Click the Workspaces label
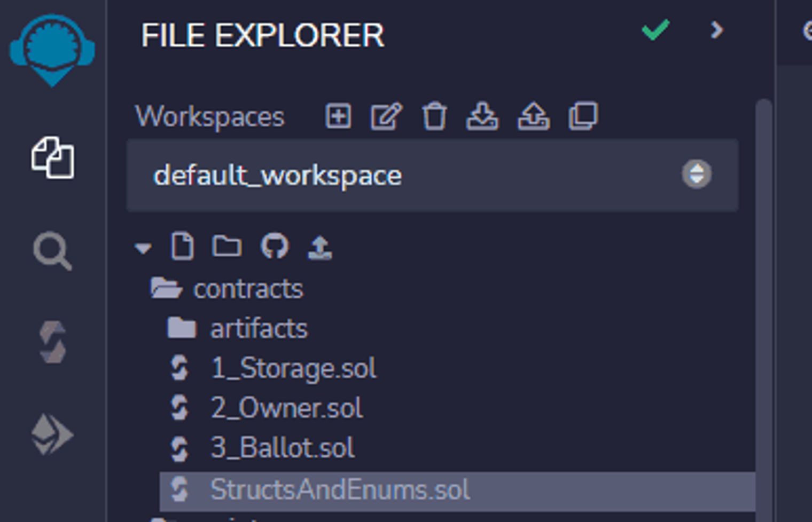 click(210, 116)
